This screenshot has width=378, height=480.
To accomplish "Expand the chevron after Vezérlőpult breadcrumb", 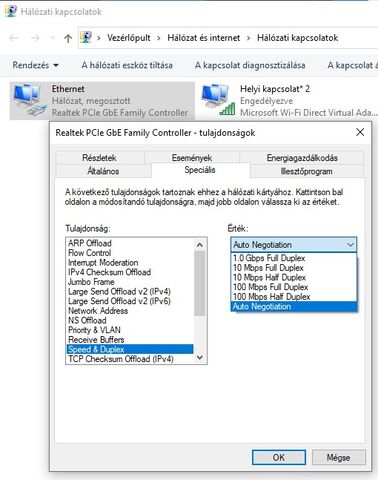I will pyautogui.click(x=159, y=38).
